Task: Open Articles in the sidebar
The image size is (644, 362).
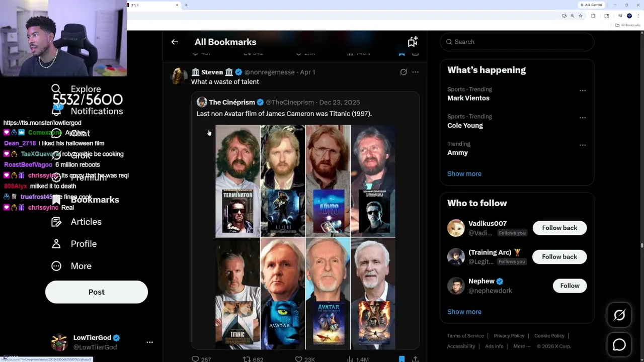Action: (76, 222)
